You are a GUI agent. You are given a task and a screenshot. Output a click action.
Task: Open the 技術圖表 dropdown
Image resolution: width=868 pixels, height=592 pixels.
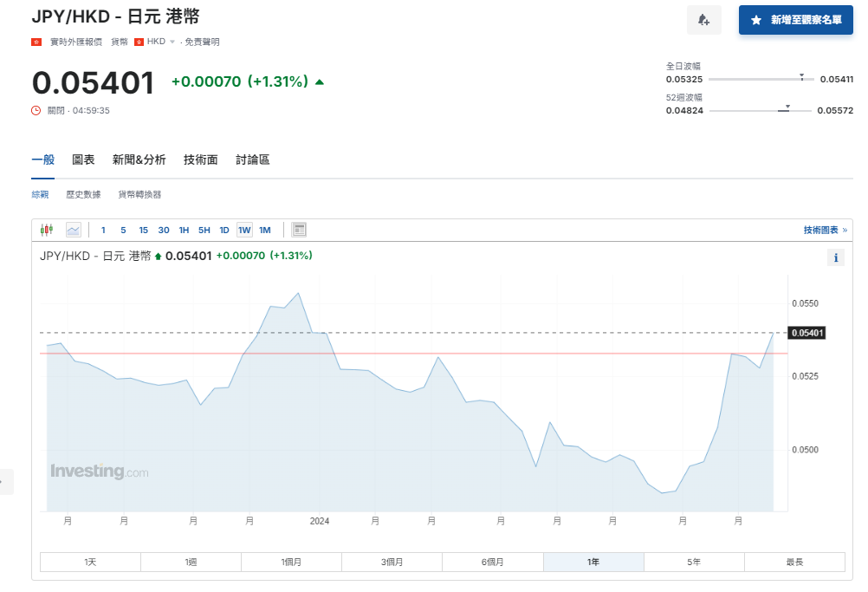pyautogui.click(x=820, y=229)
